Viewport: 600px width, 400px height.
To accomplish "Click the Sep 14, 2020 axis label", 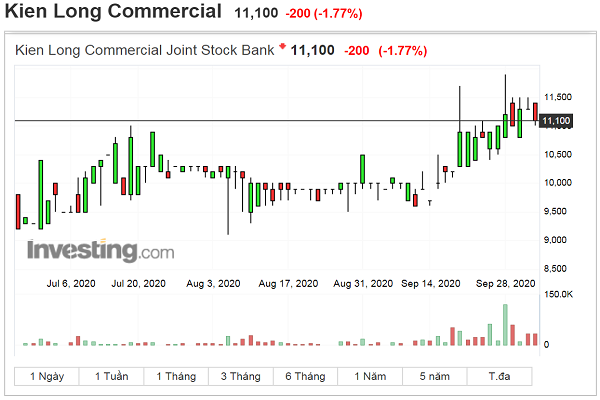I will tap(430, 284).
